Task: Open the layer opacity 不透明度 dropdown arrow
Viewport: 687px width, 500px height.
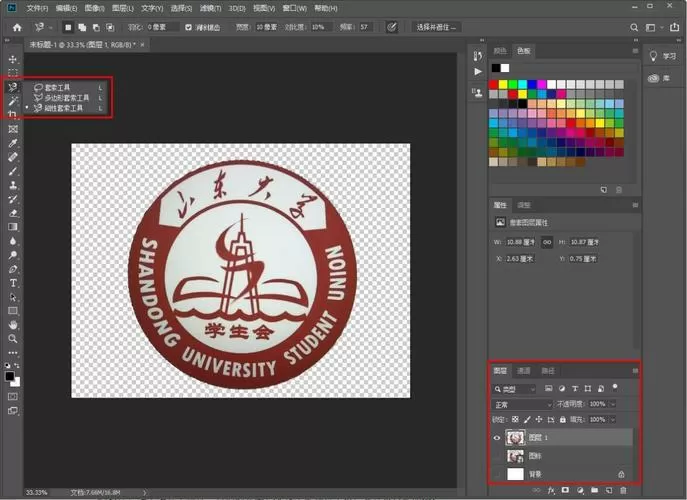Action: 613,404
